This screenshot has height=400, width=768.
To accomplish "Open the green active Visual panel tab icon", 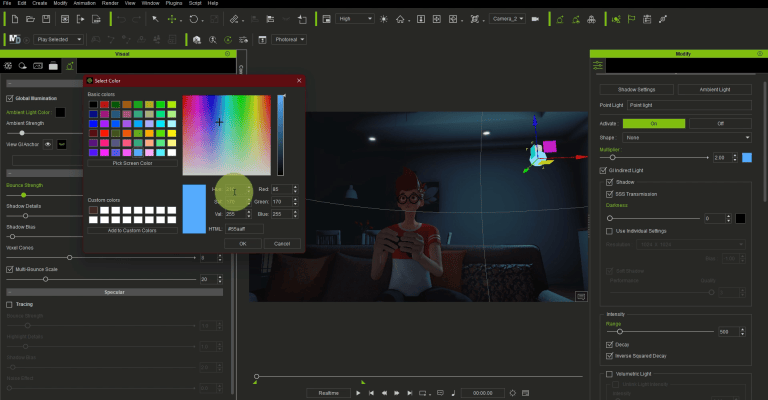I will tap(70, 65).
